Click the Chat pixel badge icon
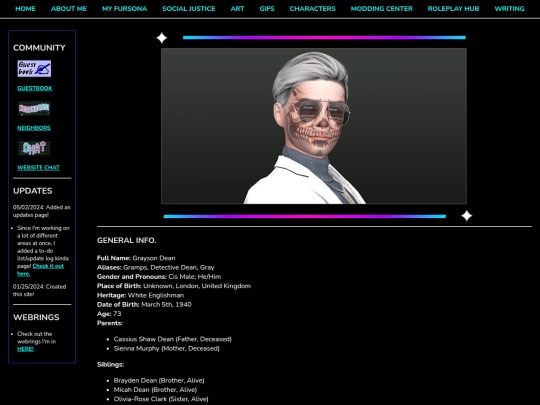 [x=34, y=148]
